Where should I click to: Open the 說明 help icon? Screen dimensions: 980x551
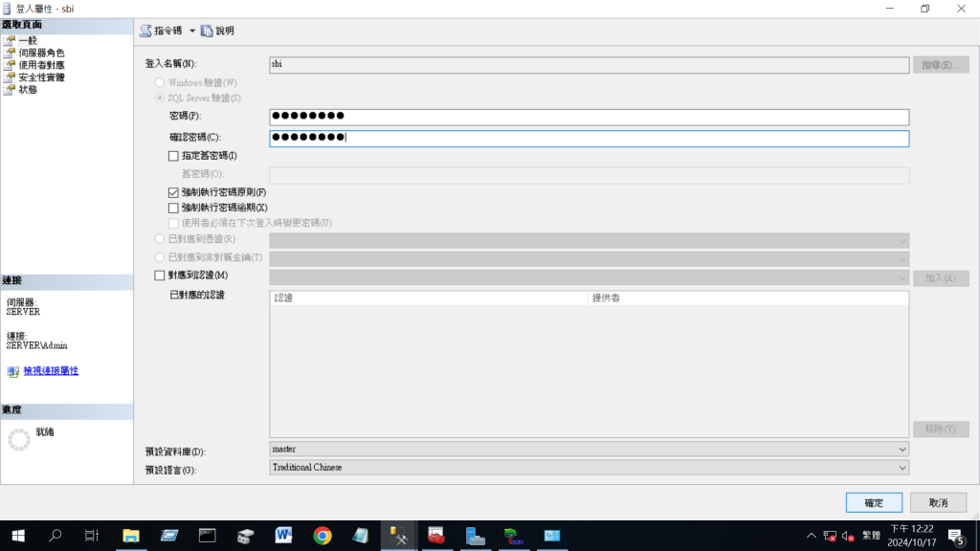[208, 31]
